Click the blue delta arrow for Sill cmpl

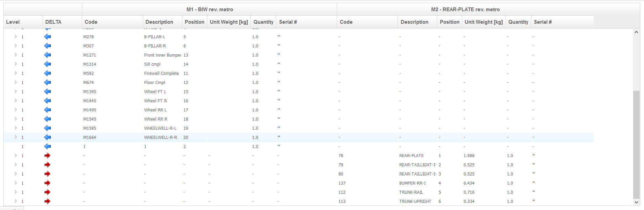coord(47,64)
